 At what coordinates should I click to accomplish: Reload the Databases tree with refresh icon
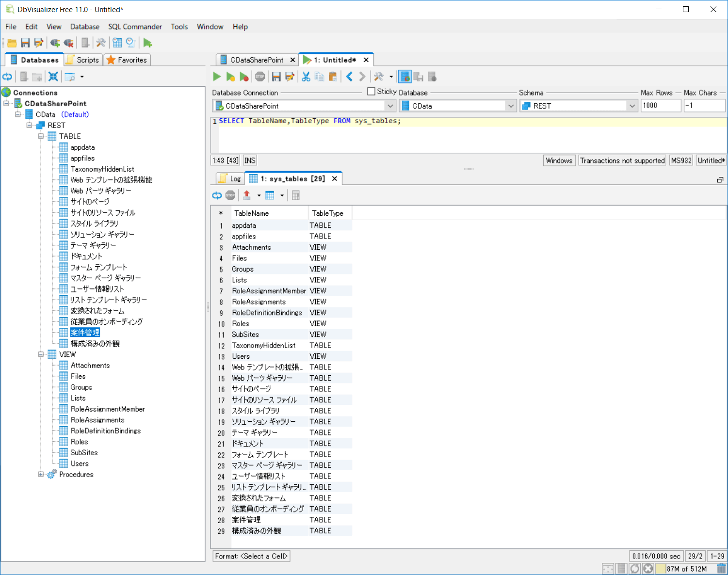coord(7,77)
